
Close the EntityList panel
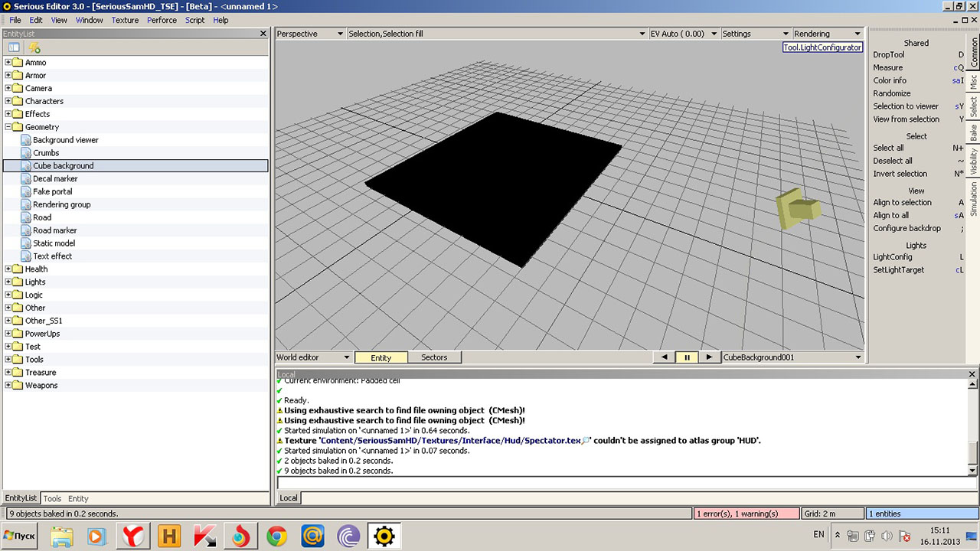pyautogui.click(x=263, y=34)
